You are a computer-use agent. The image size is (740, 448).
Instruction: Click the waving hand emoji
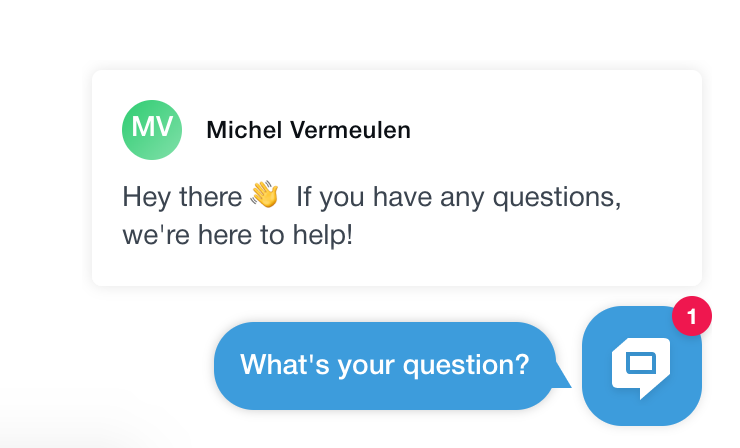pyautogui.click(x=264, y=194)
